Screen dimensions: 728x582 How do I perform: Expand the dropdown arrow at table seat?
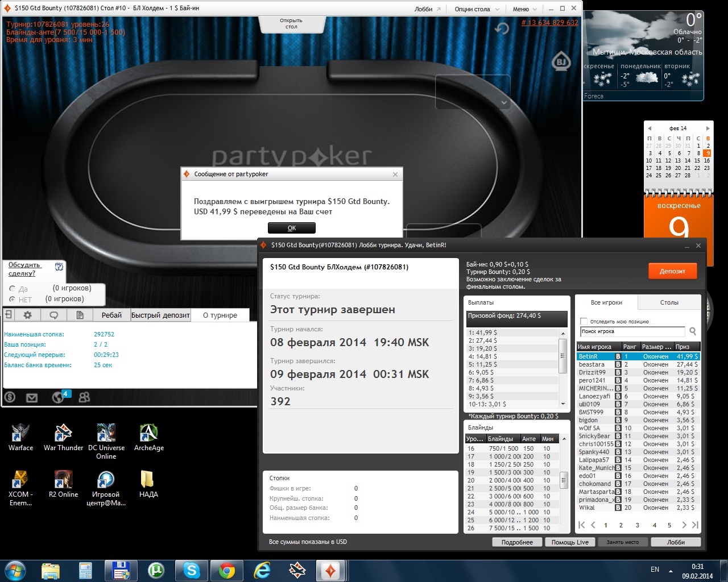(503, 102)
